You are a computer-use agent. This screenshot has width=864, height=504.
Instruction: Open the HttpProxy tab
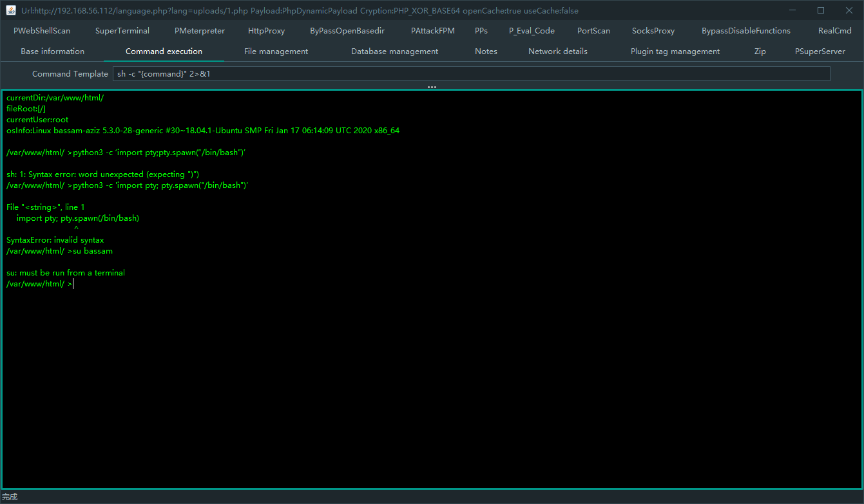click(x=266, y=30)
